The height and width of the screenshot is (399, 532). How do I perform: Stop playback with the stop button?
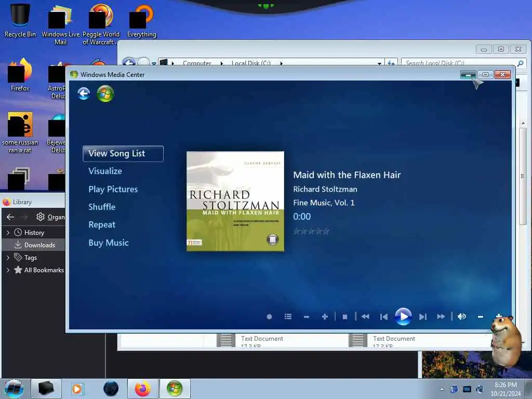(x=345, y=317)
